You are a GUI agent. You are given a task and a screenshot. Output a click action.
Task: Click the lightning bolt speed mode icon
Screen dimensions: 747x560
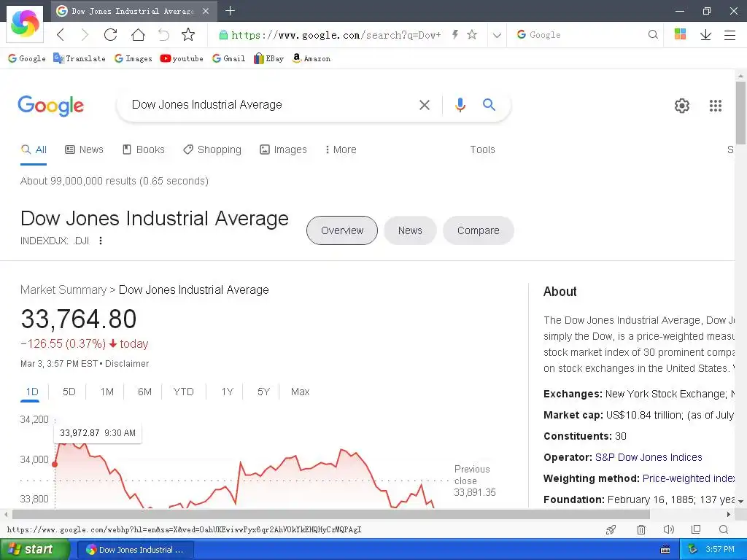point(455,34)
